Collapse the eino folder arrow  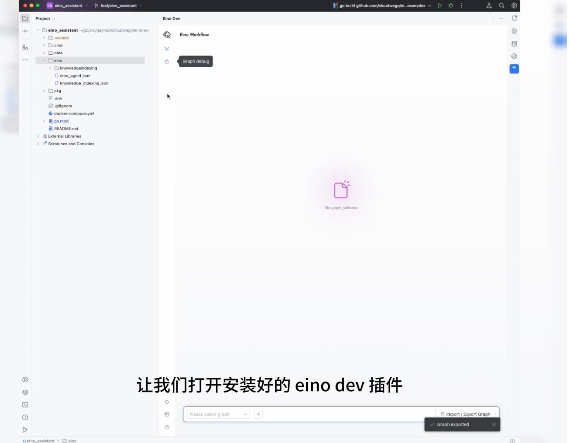(44, 60)
